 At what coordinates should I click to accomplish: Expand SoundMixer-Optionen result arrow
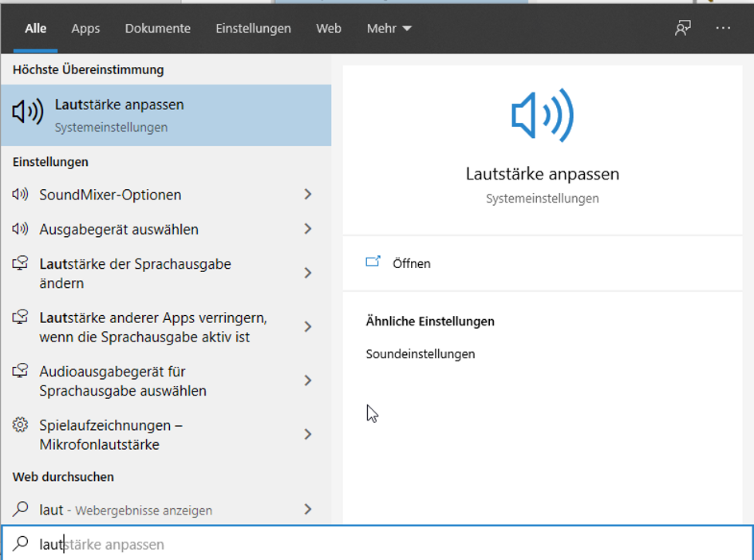[308, 195]
